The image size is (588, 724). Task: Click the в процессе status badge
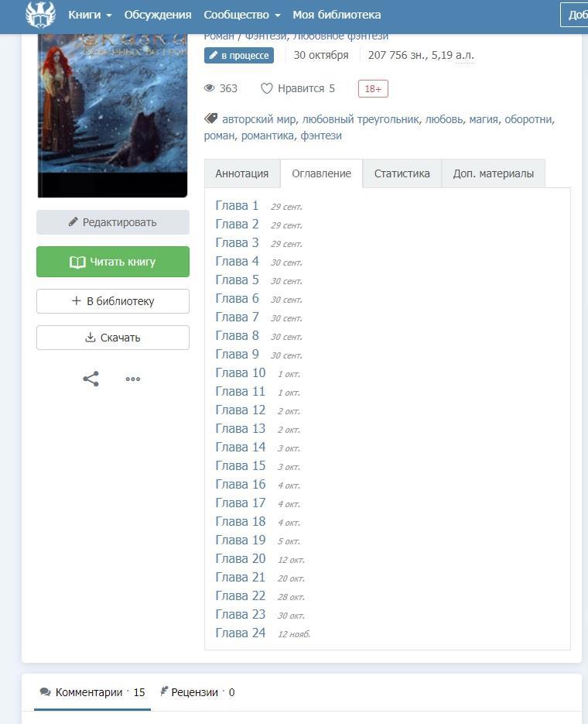(x=239, y=56)
